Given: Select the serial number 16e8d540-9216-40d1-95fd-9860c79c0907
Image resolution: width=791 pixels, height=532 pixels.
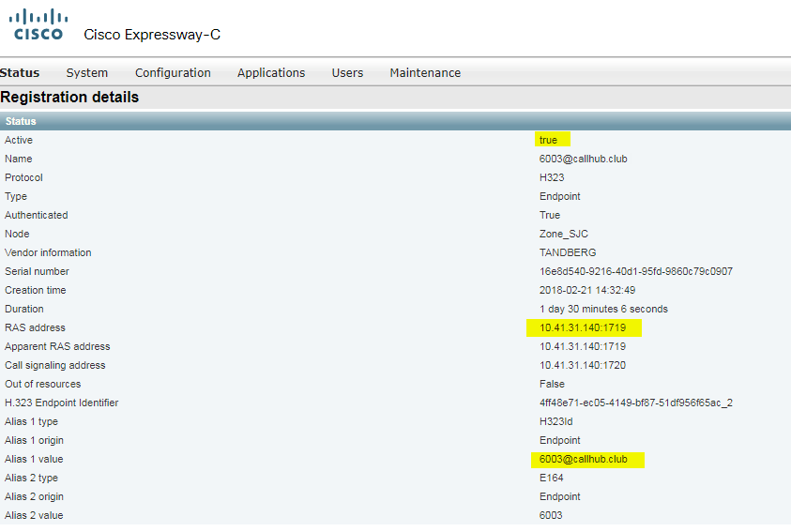Looking at the screenshot, I should coord(635,271).
